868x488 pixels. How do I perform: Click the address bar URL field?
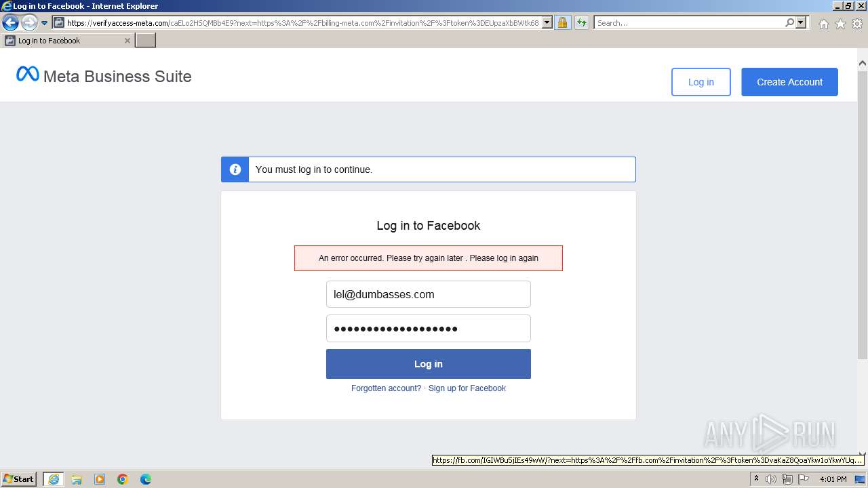coord(303,22)
